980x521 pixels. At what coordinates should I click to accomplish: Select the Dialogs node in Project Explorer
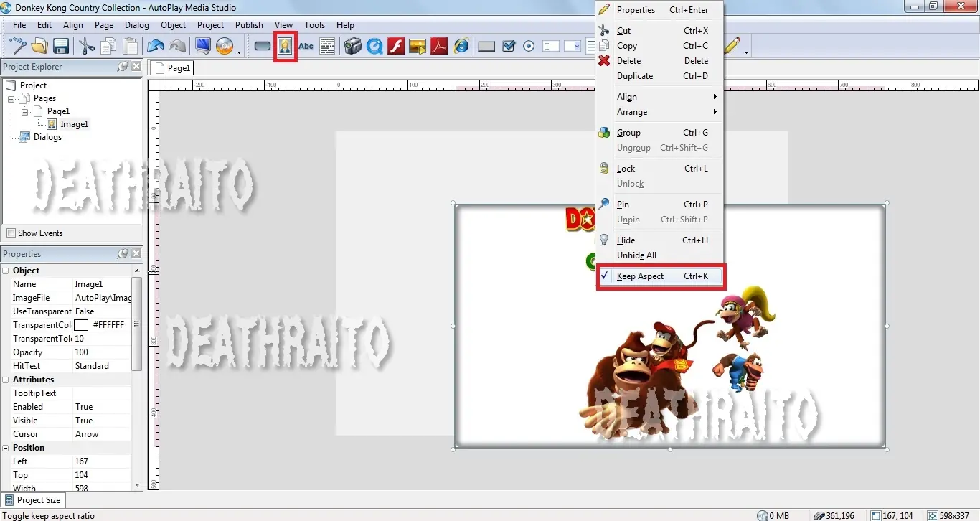tap(47, 137)
